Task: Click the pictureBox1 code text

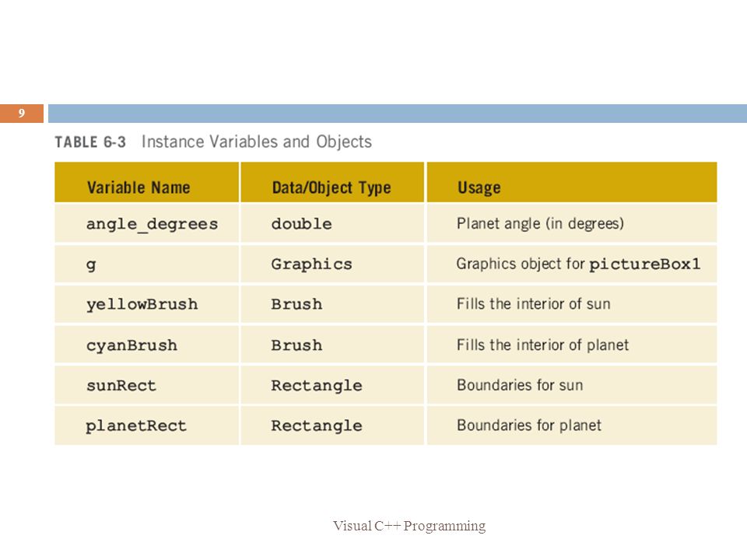Action: (644, 264)
